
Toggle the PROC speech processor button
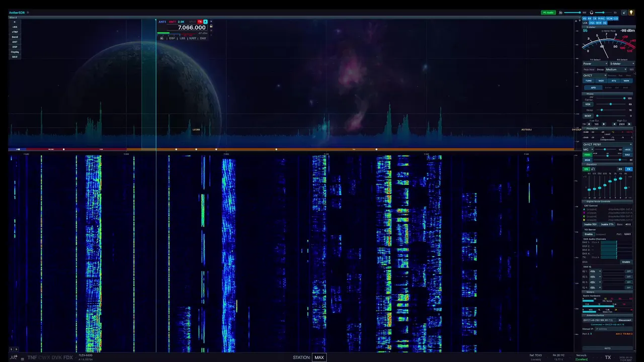pos(587,155)
